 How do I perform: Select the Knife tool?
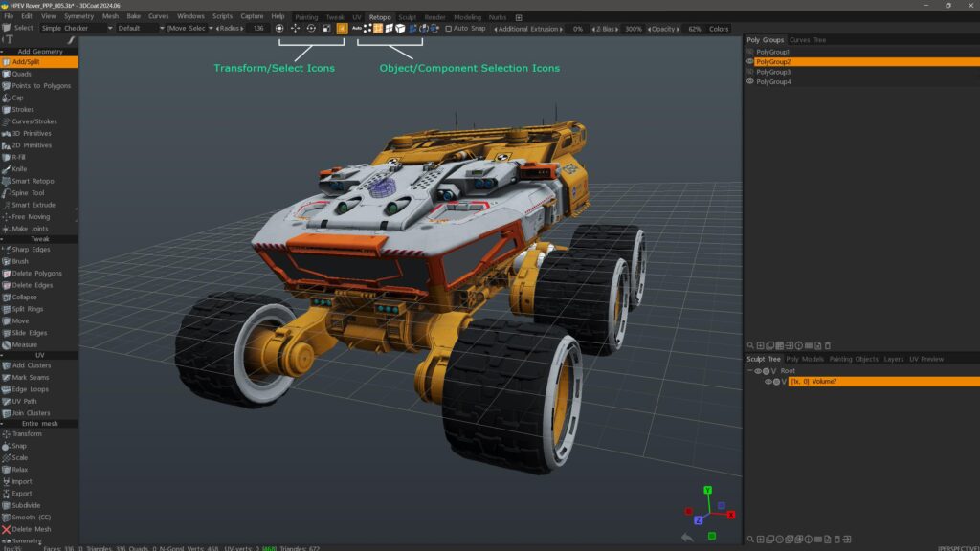click(20, 169)
